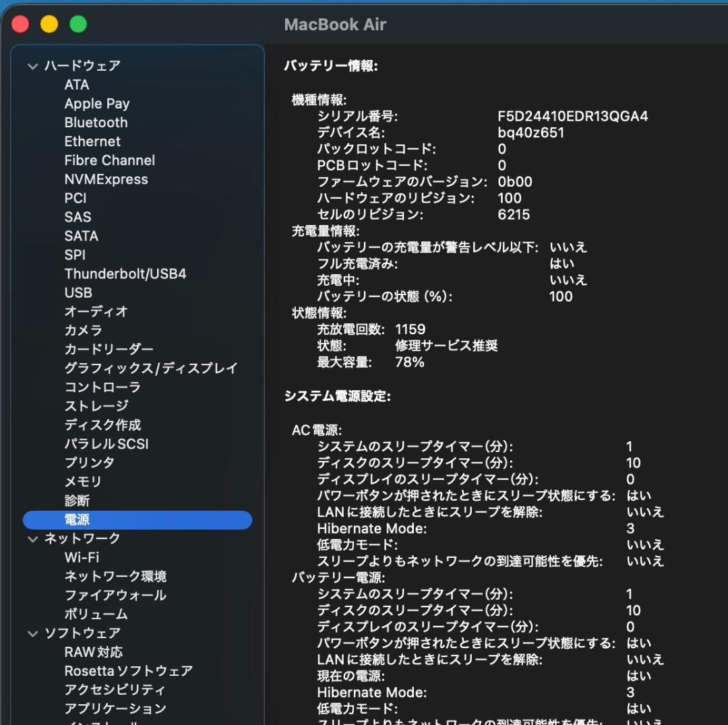Click the green zoom window button
The height and width of the screenshot is (725, 728).
pos(78,25)
